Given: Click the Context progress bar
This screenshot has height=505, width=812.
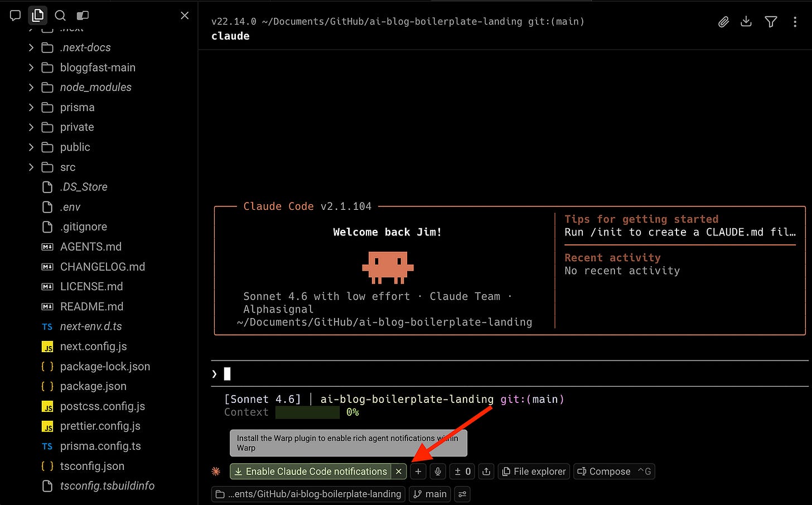Looking at the screenshot, I should pos(307,412).
